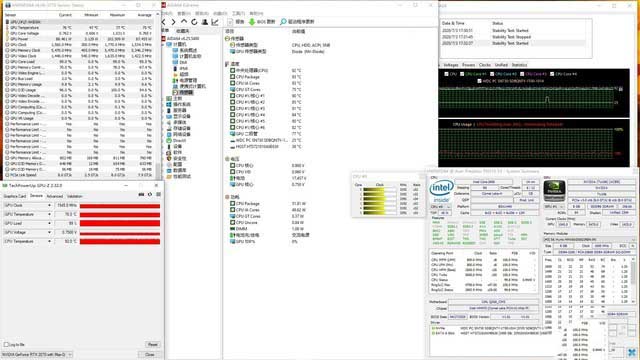
Task: Open the NVIDIA GeForce RTX 2070 device dropdown
Action: coord(37,354)
